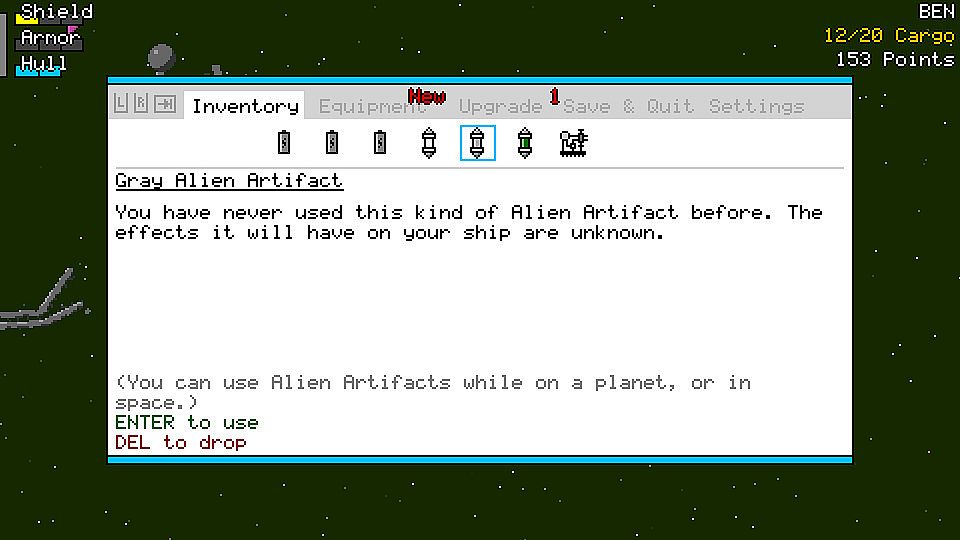This screenshot has width=960, height=540.
Task: Select the machinery item at inventory end
Action: pyautogui.click(x=574, y=143)
